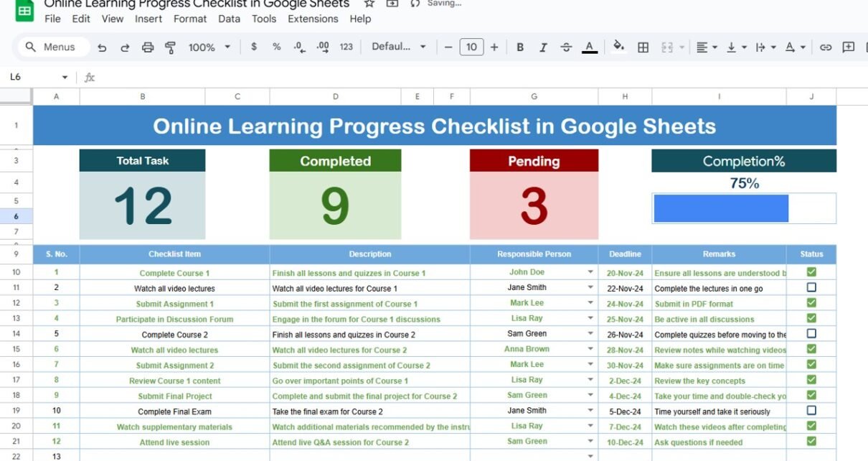Open the Tools menu
Screen dimensions: 868x461
coord(264,19)
